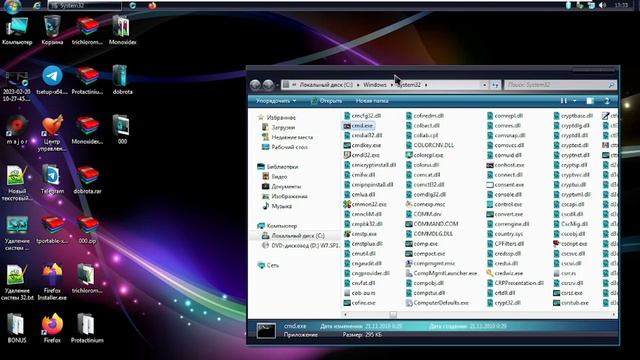Open Internet Explorer from the taskbar
The image size is (640, 360).
(37, 5)
